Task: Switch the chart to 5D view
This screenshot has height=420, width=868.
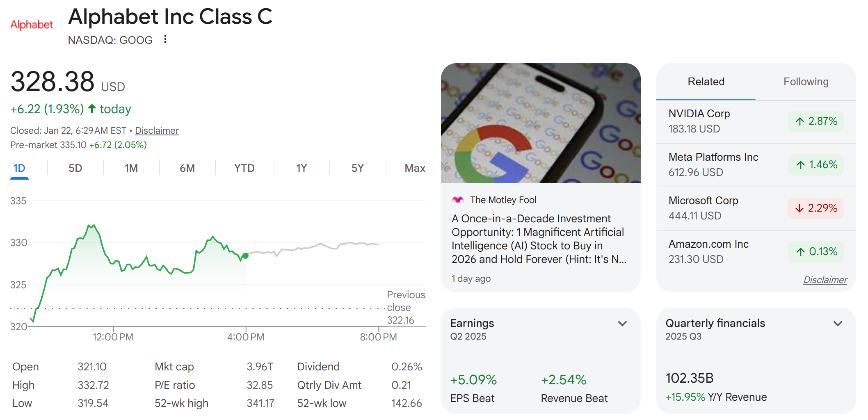Action: point(75,168)
